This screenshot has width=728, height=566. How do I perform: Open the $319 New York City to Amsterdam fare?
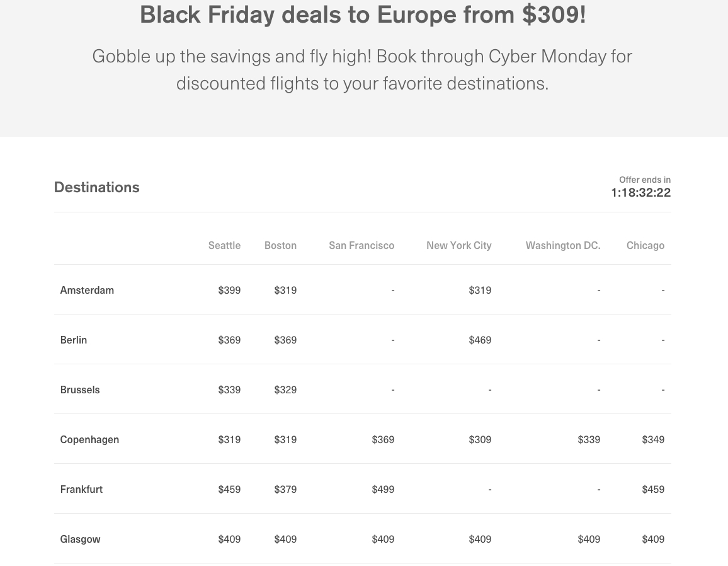coord(480,290)
